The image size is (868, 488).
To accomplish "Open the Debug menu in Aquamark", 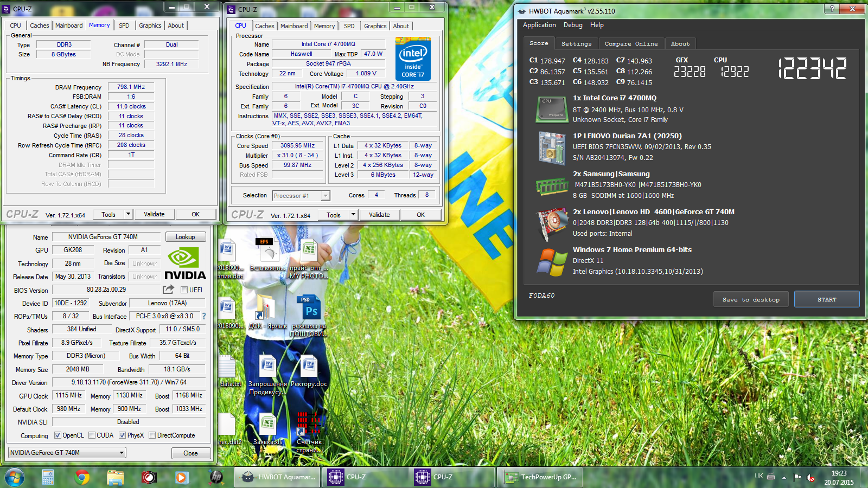I will tap(573, 25).
